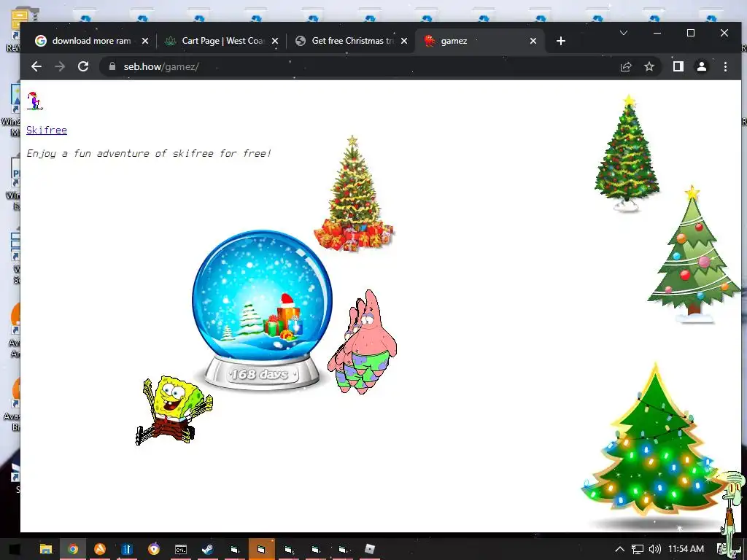Open File Explorer from the taskbar

point(46,549)
